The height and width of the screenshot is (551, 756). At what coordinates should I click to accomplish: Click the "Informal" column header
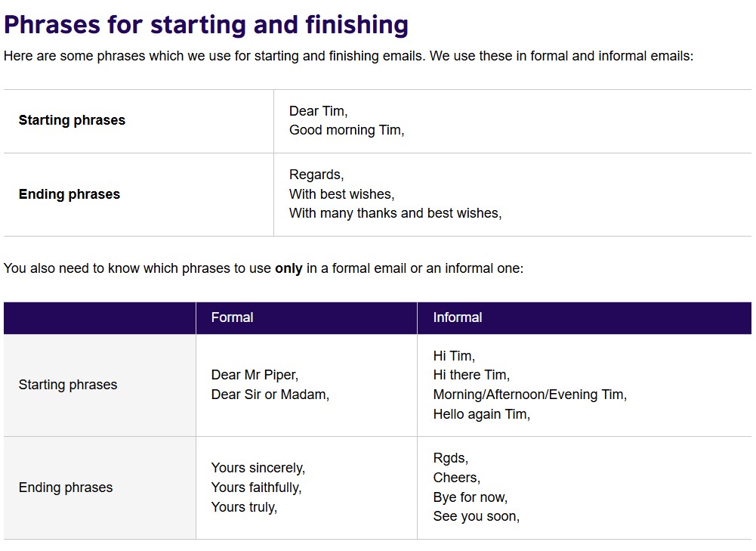[457, 317]
